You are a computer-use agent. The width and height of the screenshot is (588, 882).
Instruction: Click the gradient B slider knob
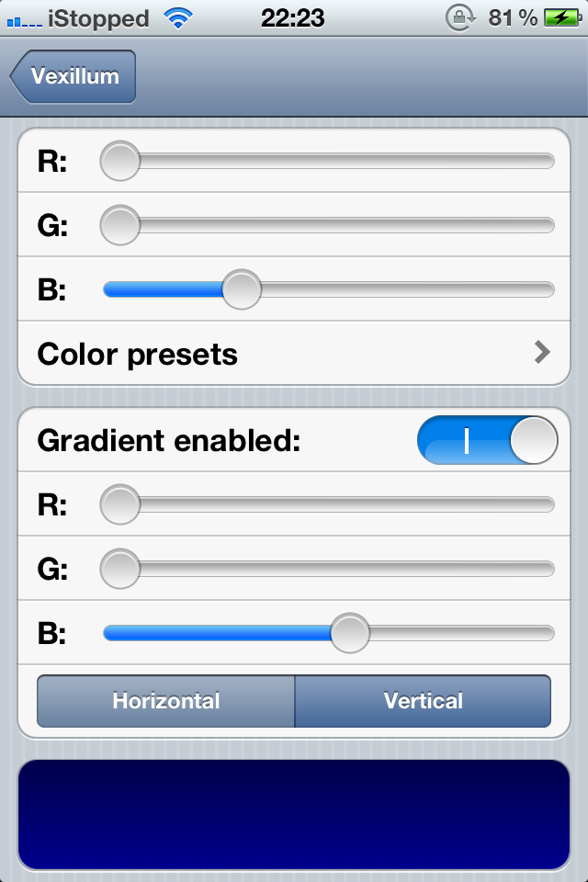[350, 633]
